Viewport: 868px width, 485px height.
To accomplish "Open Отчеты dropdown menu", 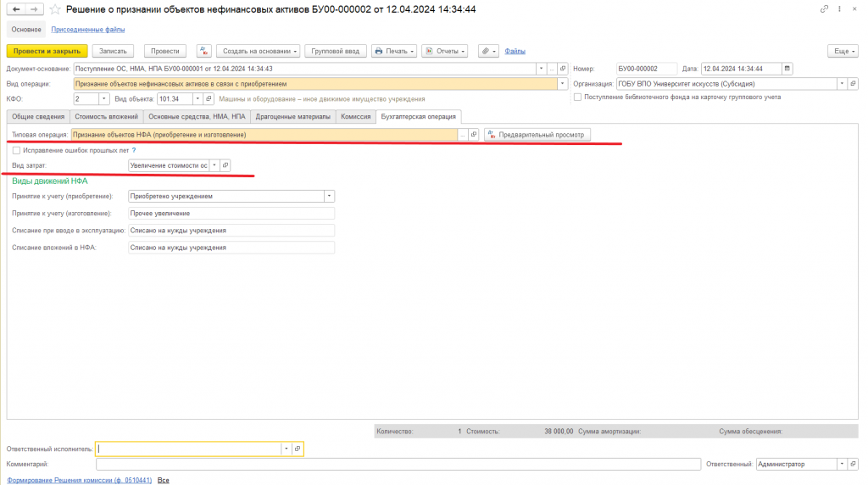I will pyautogui.click(x=444, y=51).
